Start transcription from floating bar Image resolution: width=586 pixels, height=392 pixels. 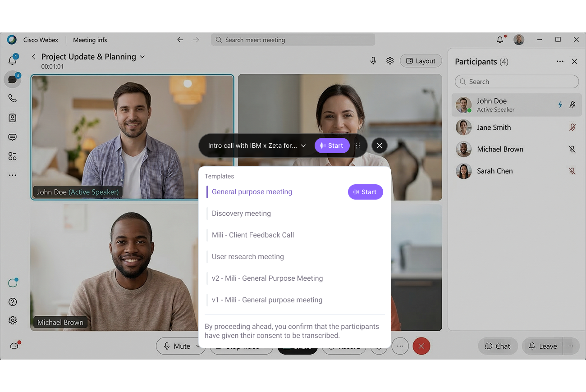[332, 146]
